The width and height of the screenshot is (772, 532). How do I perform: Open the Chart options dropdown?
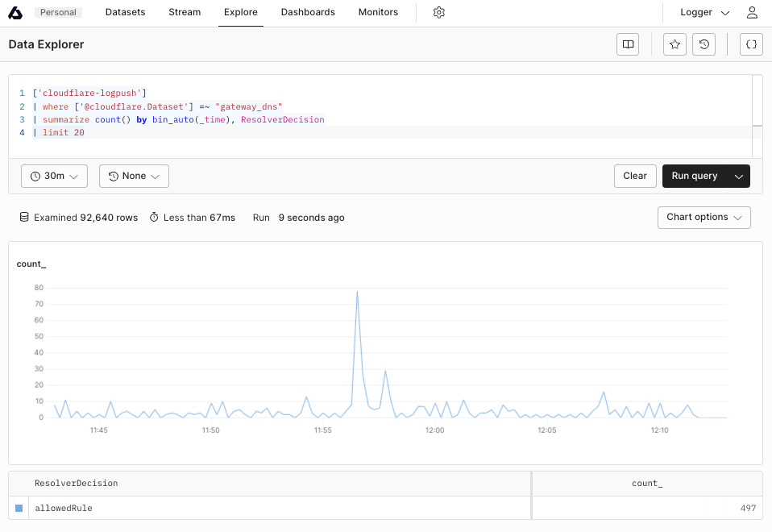click(x=704, y=217)
